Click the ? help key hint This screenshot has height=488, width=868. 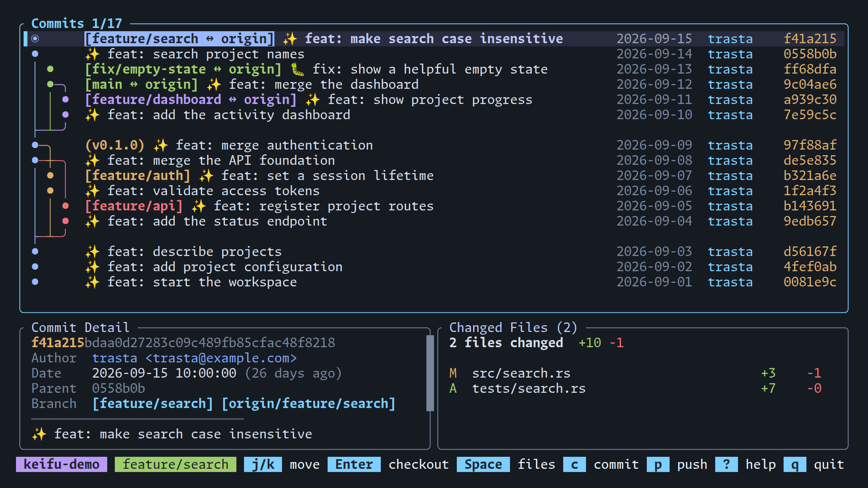(746, 464)
